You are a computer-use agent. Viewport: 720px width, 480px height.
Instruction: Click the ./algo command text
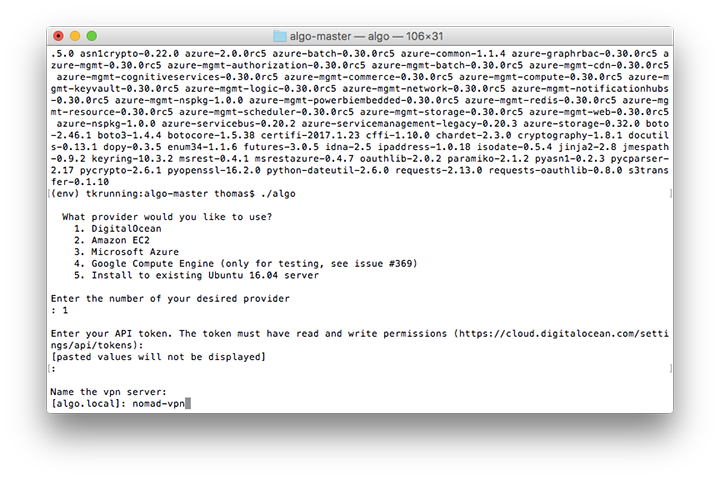[x=278, y=193]
